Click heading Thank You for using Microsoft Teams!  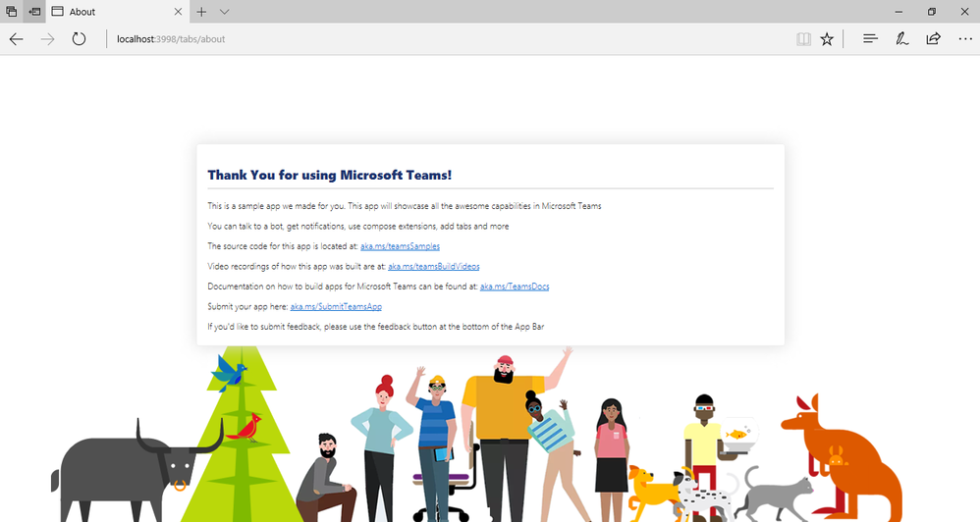coord(329,175)
